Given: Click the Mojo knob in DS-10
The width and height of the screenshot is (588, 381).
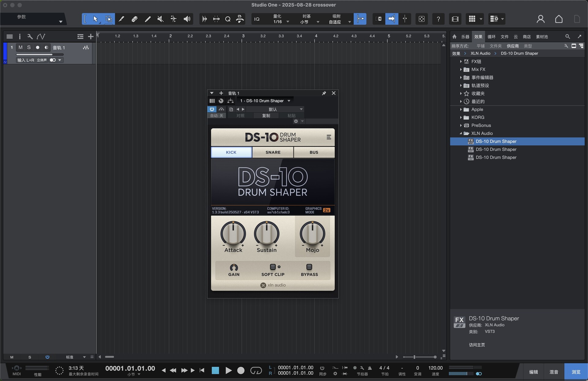Looking at the screenshot, I should (312, 233).
